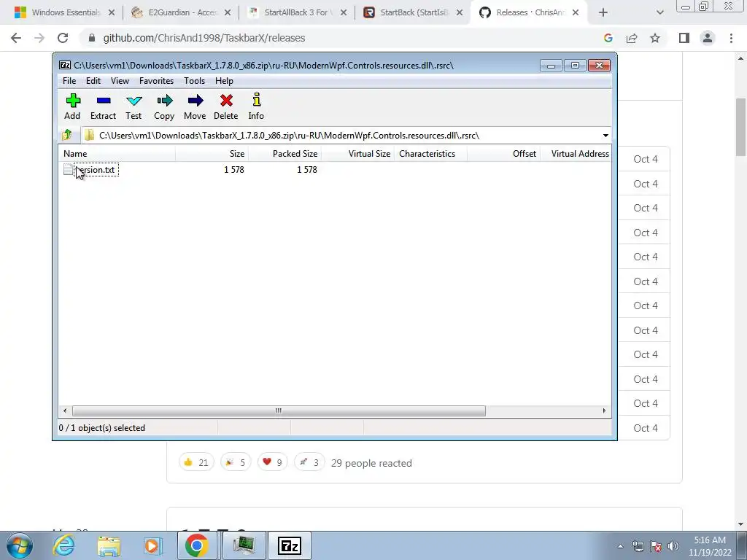This screenshot has width=747, height=560.
Task: Click the thumbs up reaction 21
Action: (x=196, y=462)
